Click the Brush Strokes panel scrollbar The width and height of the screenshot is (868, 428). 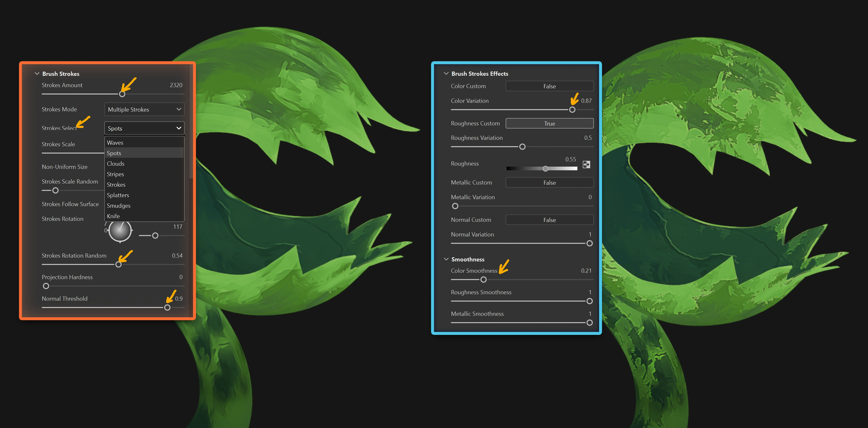[191, 121]
